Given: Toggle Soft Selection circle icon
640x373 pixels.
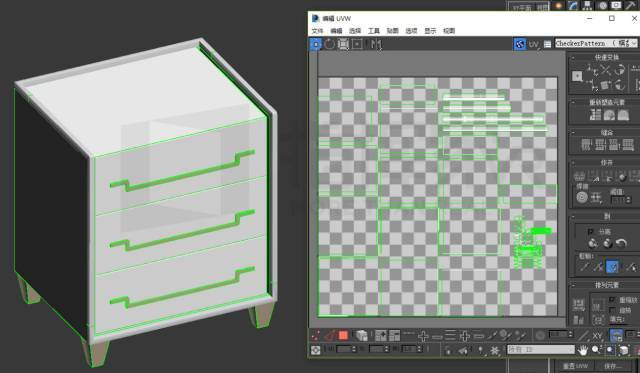Looking at the screenshot, I should (540, 336).
